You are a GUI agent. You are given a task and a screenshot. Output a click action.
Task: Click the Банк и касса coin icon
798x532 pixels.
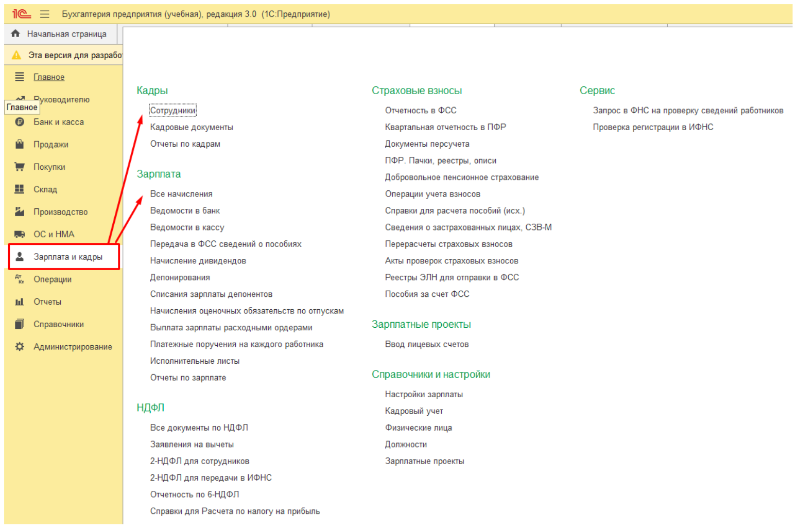(20, 122)
